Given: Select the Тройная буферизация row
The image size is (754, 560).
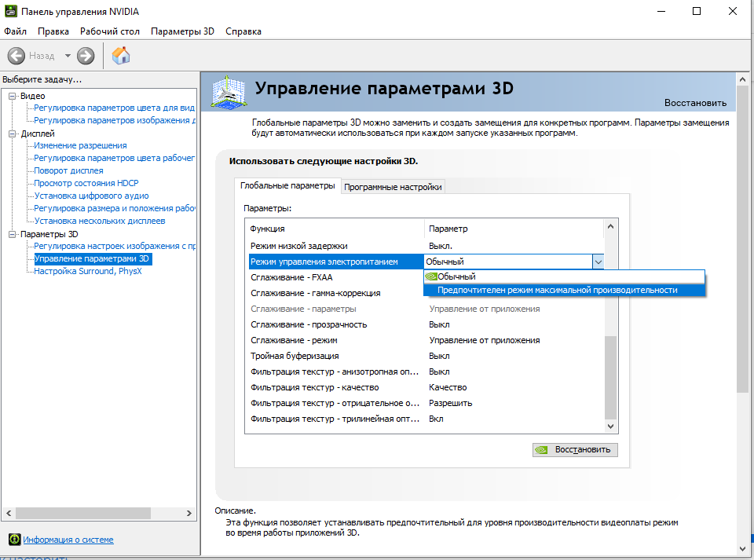Looking at the screenshot, I should click(426, 357).
